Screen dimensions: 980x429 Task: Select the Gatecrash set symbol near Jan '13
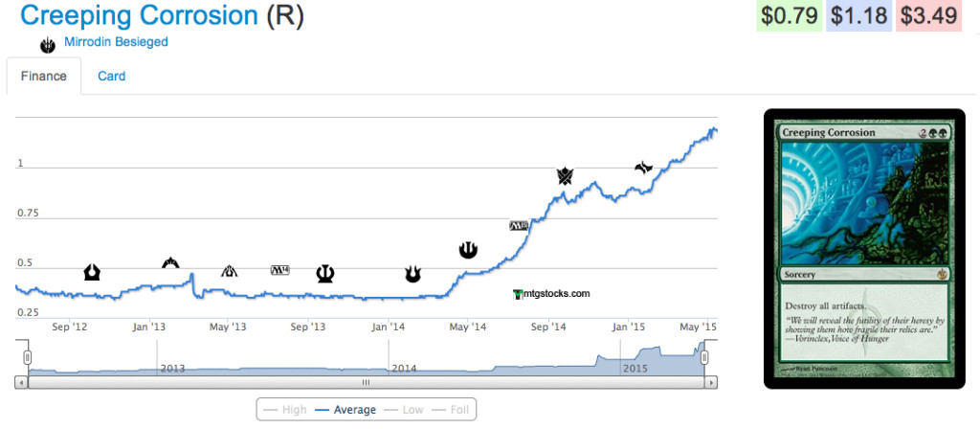170,262
